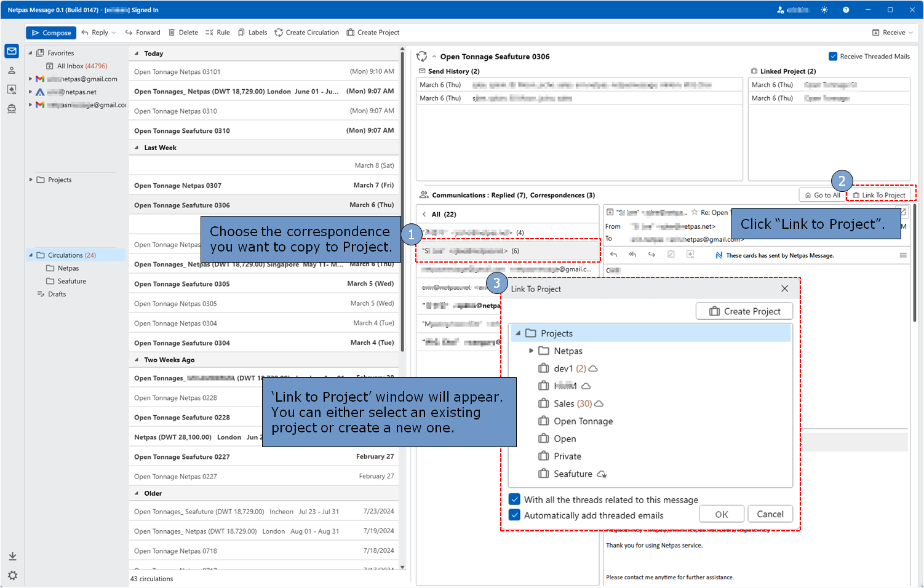Collapse the Circulations tree node

point(31,255)
